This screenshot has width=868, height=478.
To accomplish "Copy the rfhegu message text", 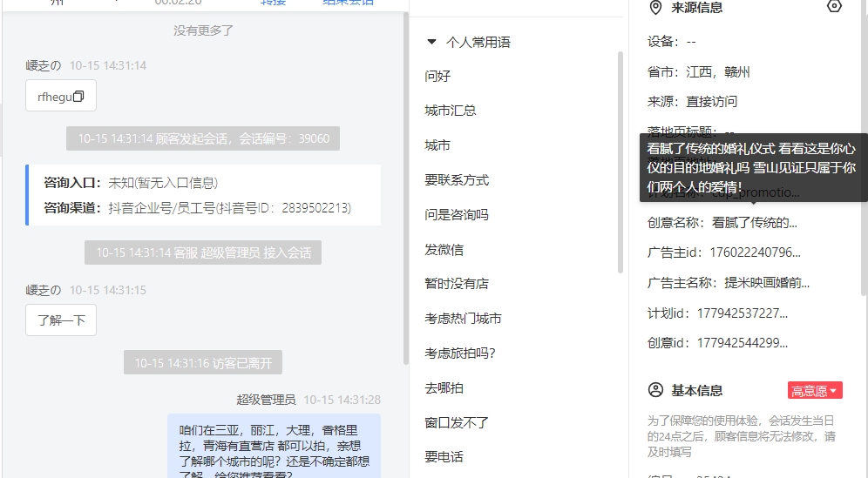I will [x=78, y=97].
